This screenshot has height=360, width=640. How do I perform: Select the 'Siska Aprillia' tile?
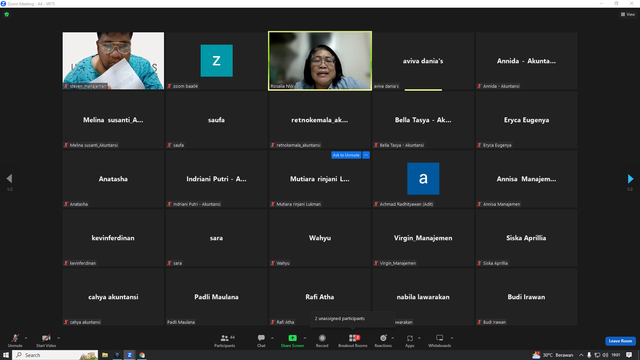click(526, 238)
